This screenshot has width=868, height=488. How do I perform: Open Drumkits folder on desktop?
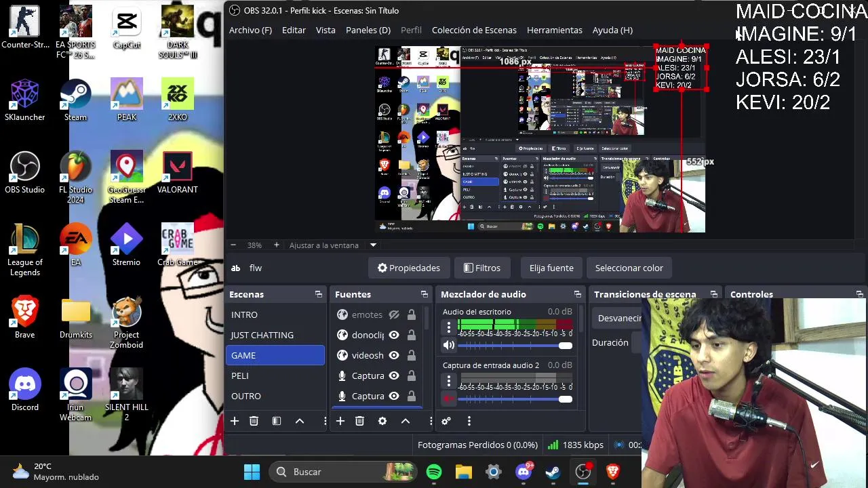point(75,318)
